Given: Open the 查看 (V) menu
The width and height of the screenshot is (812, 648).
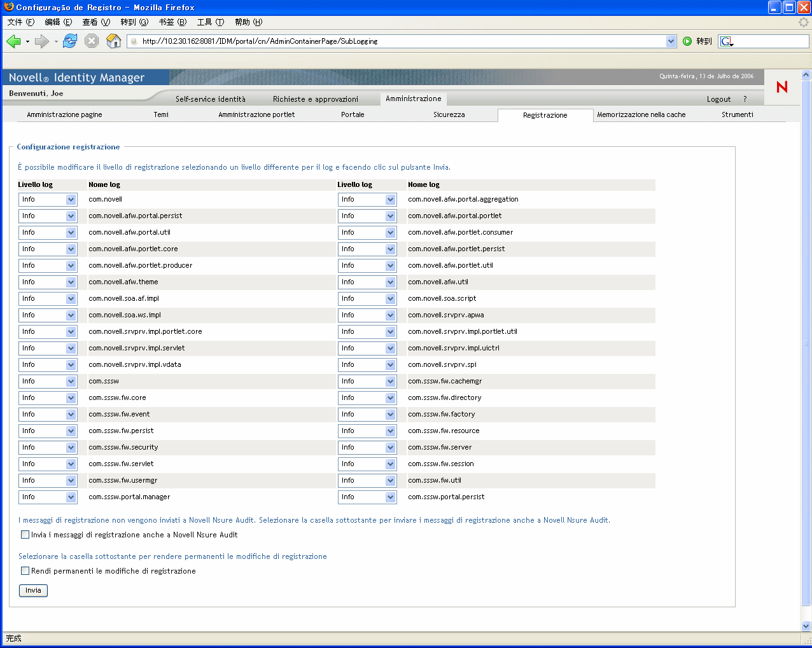Looking at the screenshot, I should coord(96,22).
